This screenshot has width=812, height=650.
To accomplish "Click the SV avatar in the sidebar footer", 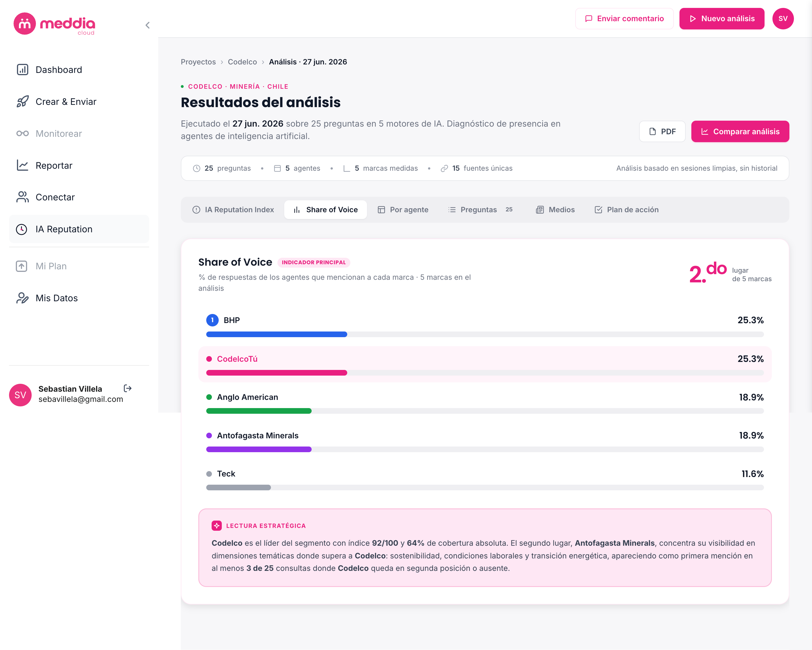I will coord(20,395).
